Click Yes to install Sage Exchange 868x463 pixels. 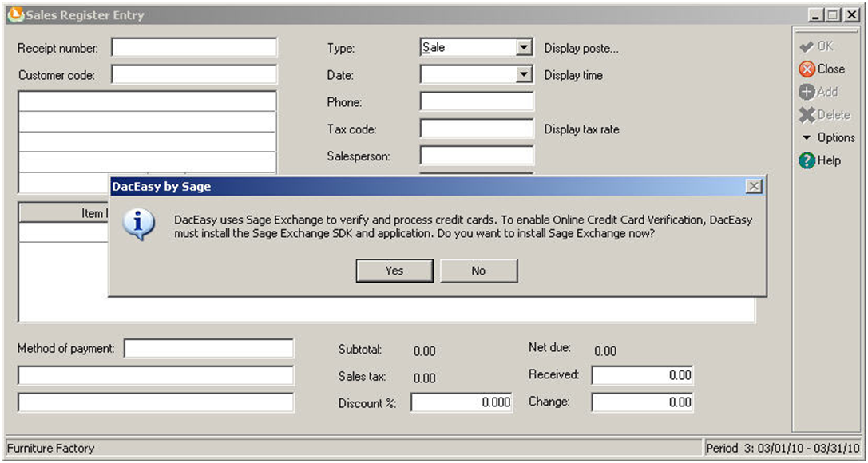394,271
